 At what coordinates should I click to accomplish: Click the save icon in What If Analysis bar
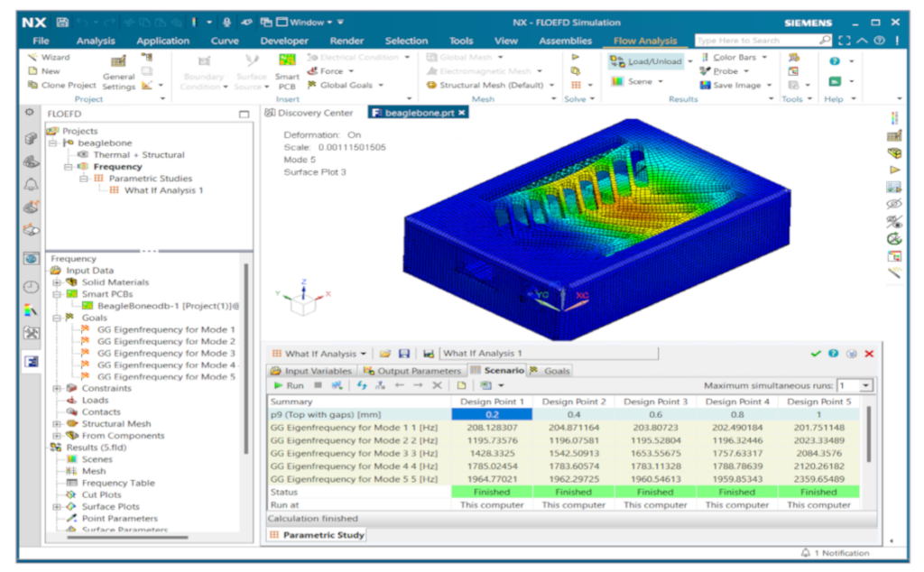point(404,354)
